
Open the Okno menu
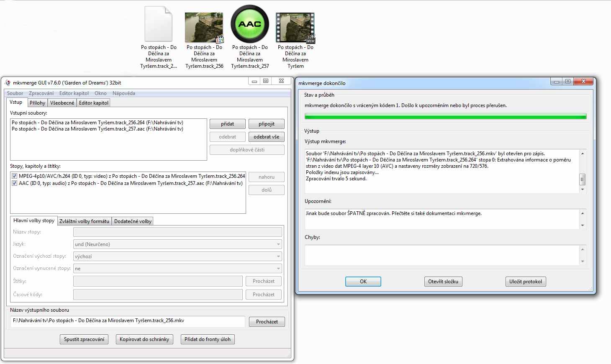[x=100, y=93]
